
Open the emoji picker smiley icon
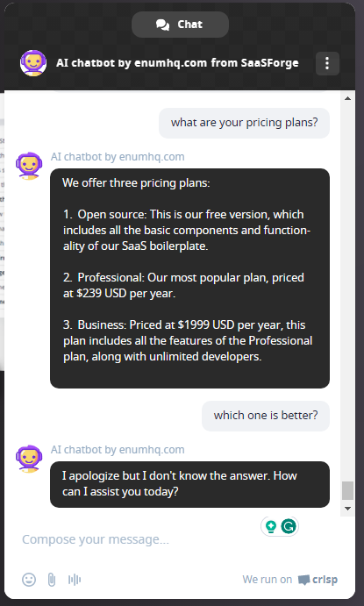point(29,580)
